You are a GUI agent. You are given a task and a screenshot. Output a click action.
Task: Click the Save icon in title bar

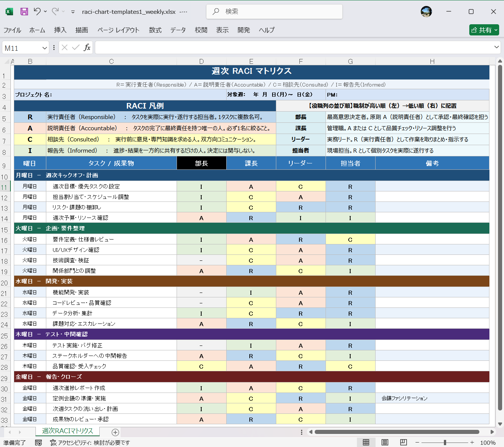click(24, 12)
